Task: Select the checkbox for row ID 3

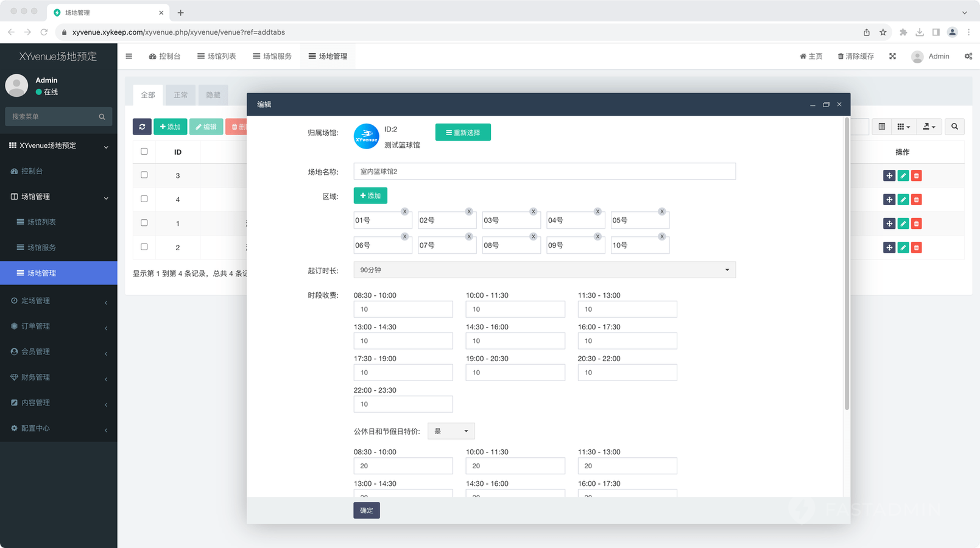Action: point(144,175)
